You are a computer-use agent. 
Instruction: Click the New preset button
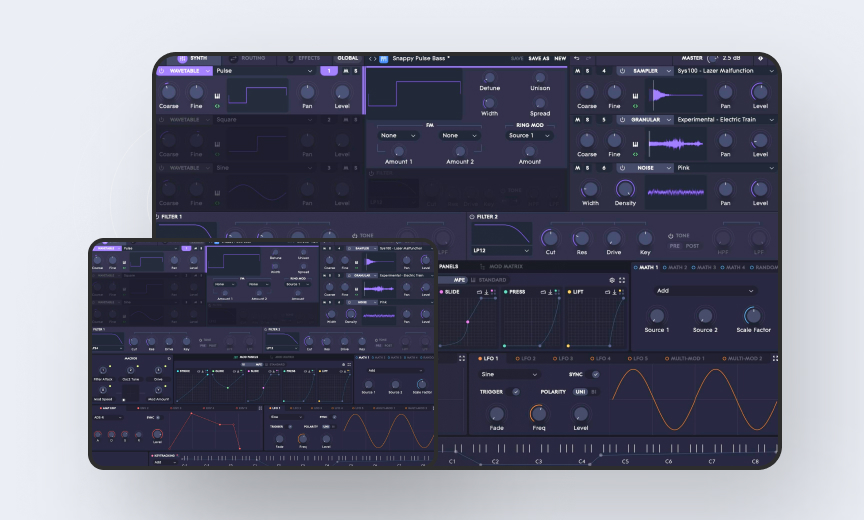tap(560, 58)
